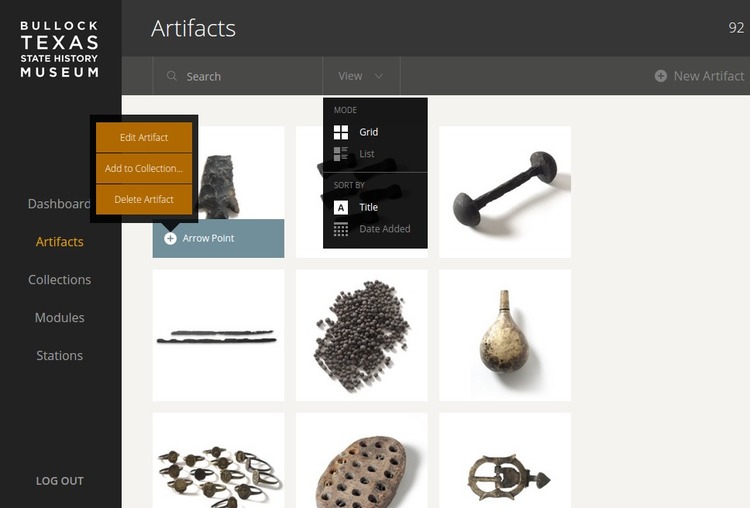This screenshot has height=508, width=750.
Task: Open the Collections section in sidebar
Action: click(x=60, y=280)
